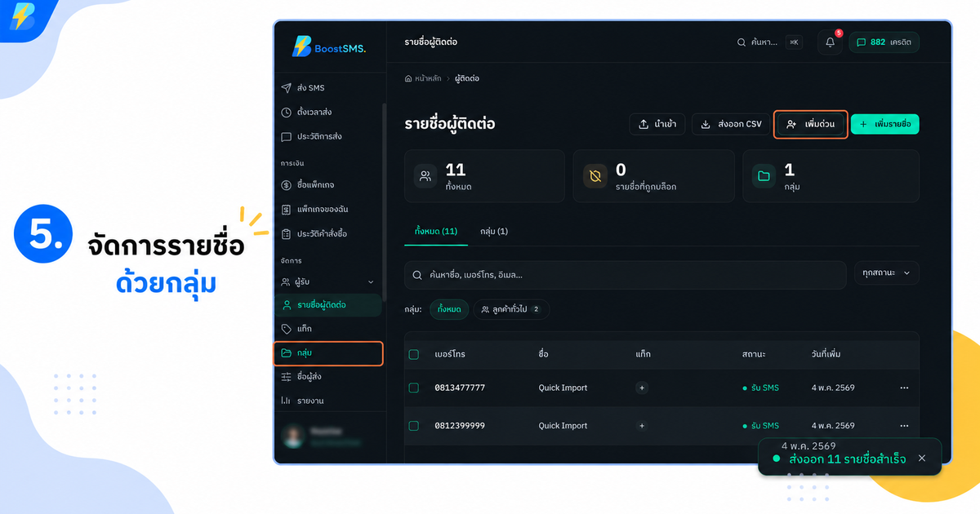
Task: Click the นำเข้า import button
Action: pyautogui.click(x=657, y=124)
